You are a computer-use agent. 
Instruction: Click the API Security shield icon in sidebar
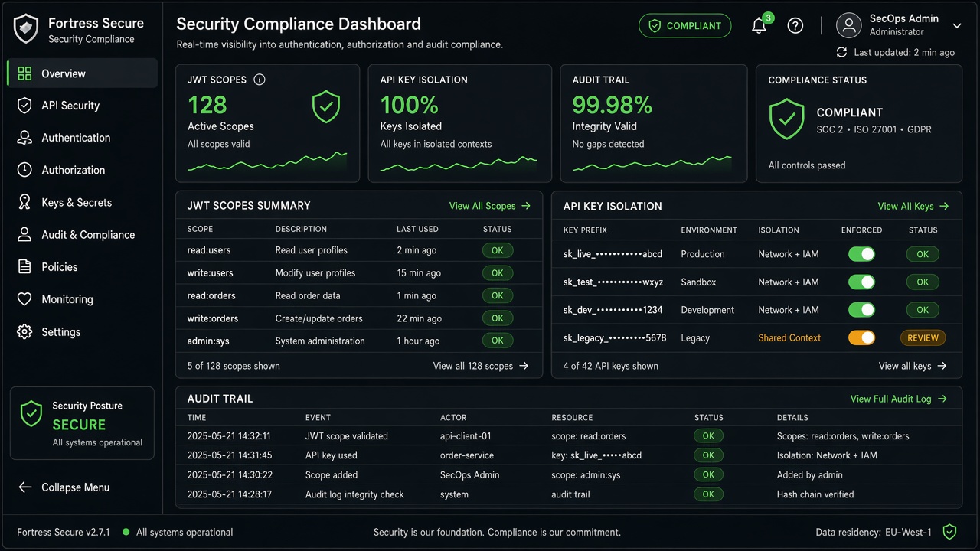coord(24,106)
